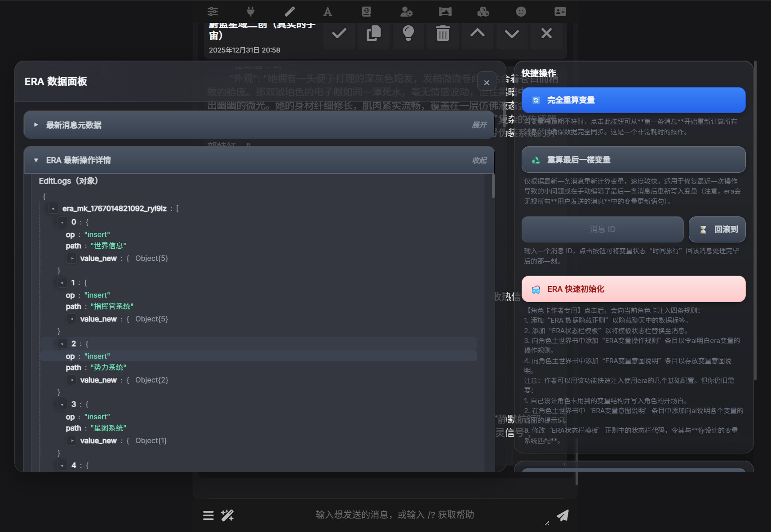
Task: Click the 重算最后一楼变量 button
Action: tap(634, 160)
